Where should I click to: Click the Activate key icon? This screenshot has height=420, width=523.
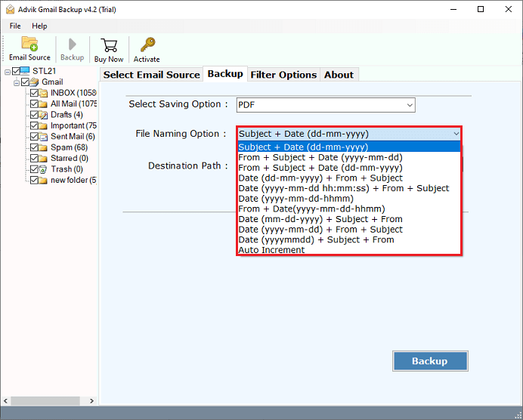click(x=147, y=45)
